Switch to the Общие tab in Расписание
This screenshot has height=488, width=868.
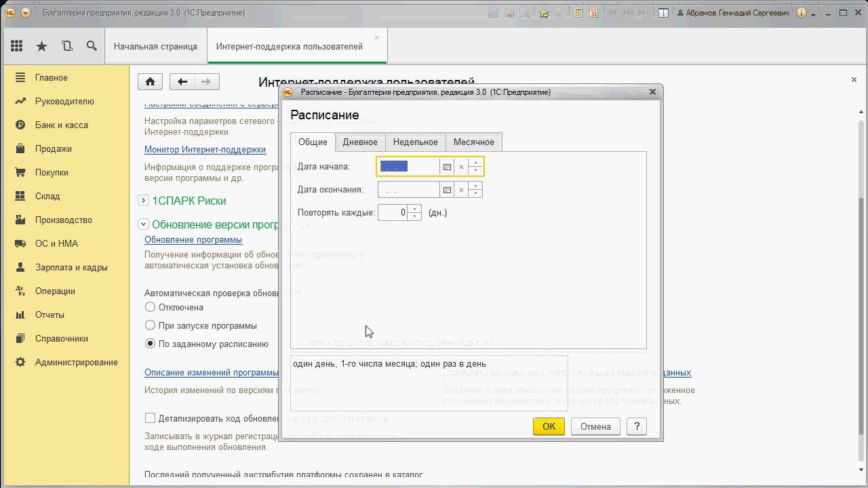point(313,142)
